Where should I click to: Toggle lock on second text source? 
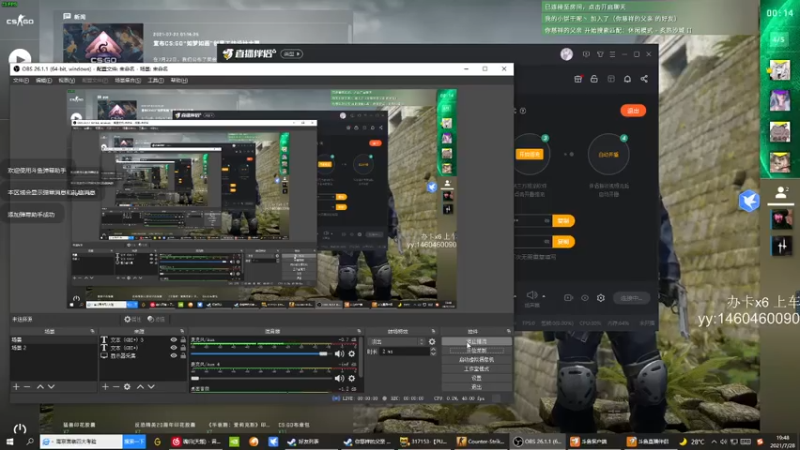coord(183,348)
